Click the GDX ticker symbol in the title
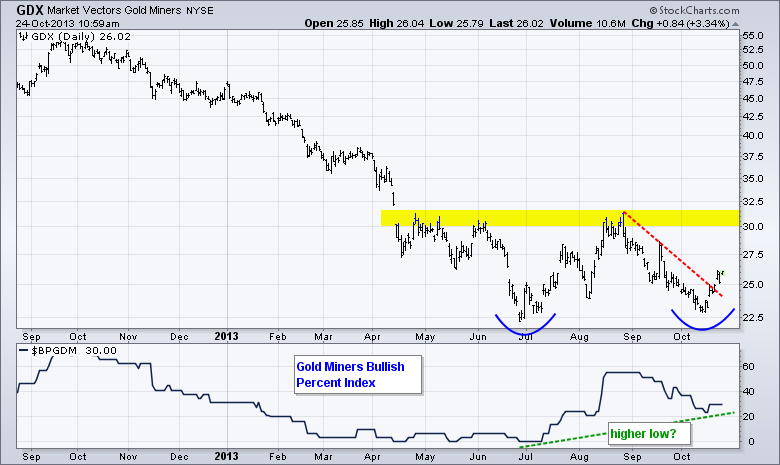 coord(29,10)
